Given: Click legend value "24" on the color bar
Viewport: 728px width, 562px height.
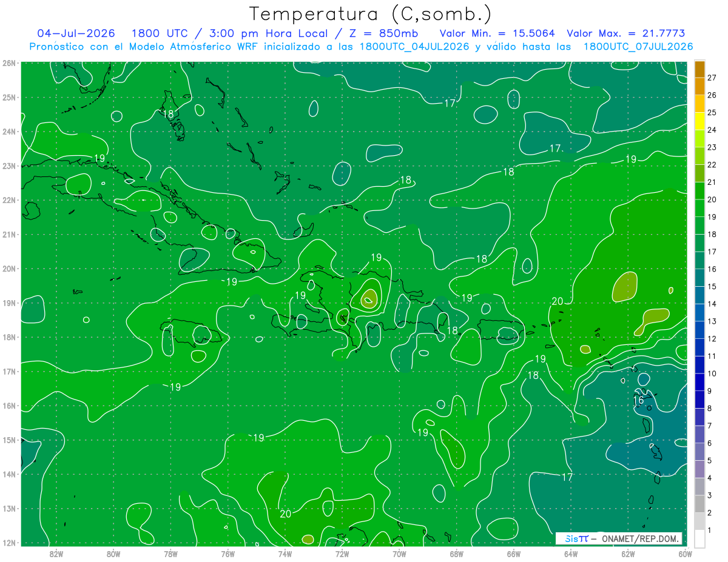Looking at the screenshot, I should click(x=712, y=130).
